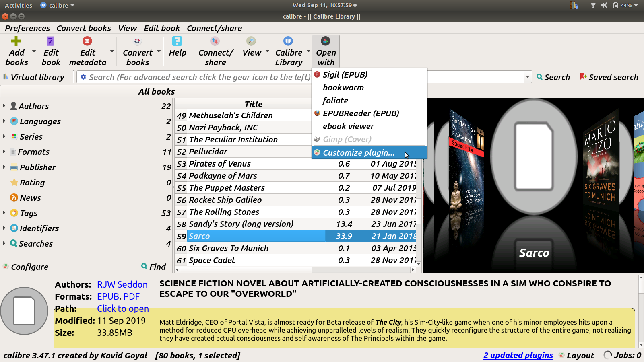Select the Six Graves To Munich cover

(600, 160)
